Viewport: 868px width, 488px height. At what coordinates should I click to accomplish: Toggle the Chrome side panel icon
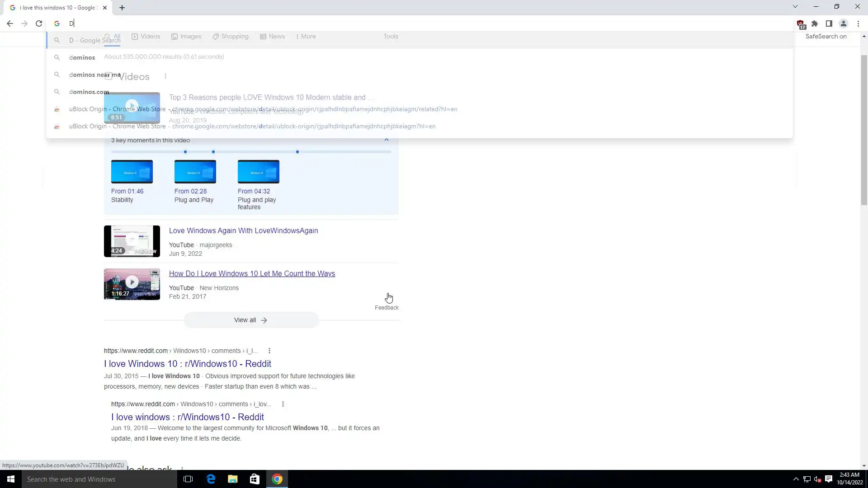829,23
